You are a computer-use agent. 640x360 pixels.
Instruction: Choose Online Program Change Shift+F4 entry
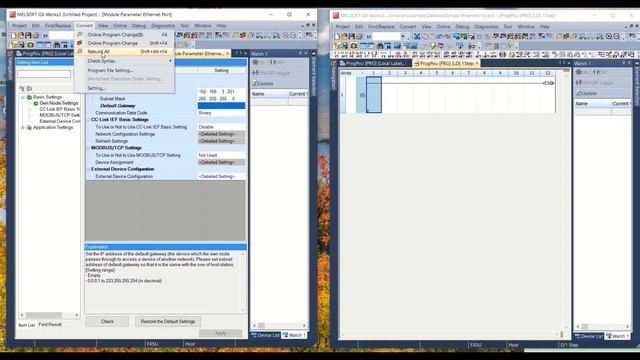click(x=125, y=43)
